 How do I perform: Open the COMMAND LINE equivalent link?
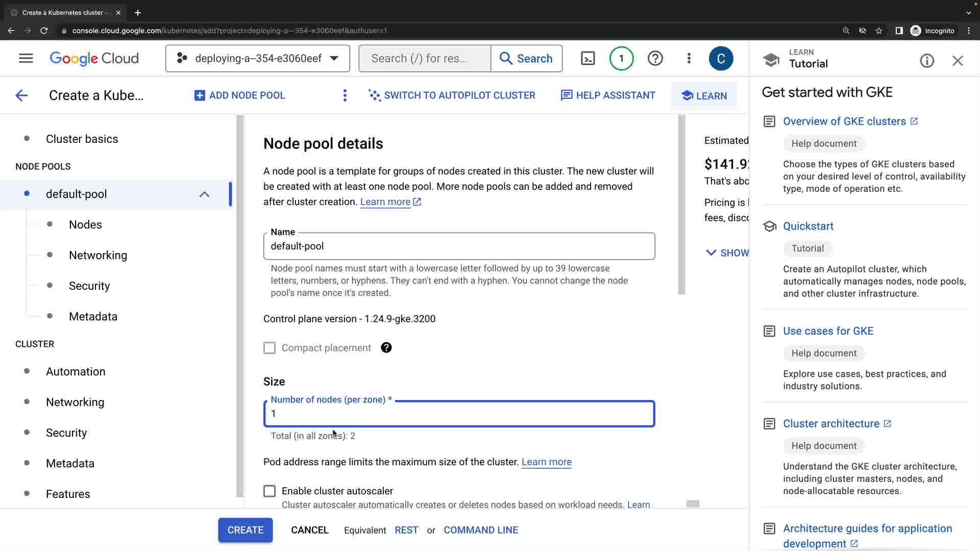point(480,530)
